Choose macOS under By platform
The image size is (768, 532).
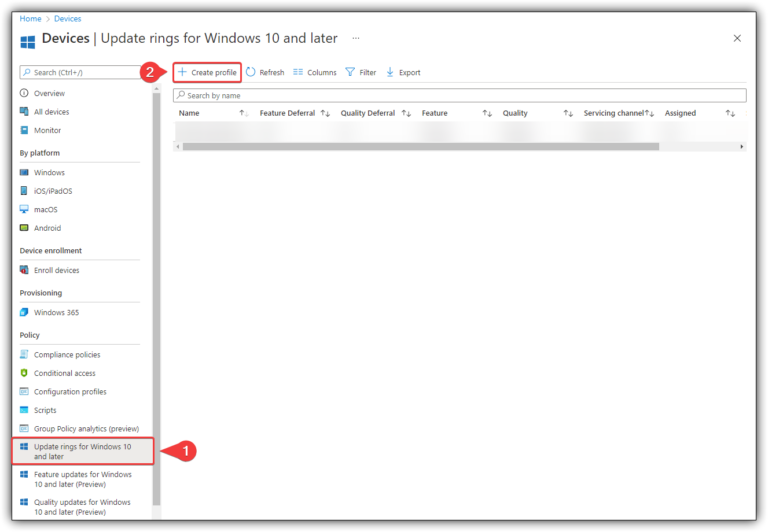[46, 209]
